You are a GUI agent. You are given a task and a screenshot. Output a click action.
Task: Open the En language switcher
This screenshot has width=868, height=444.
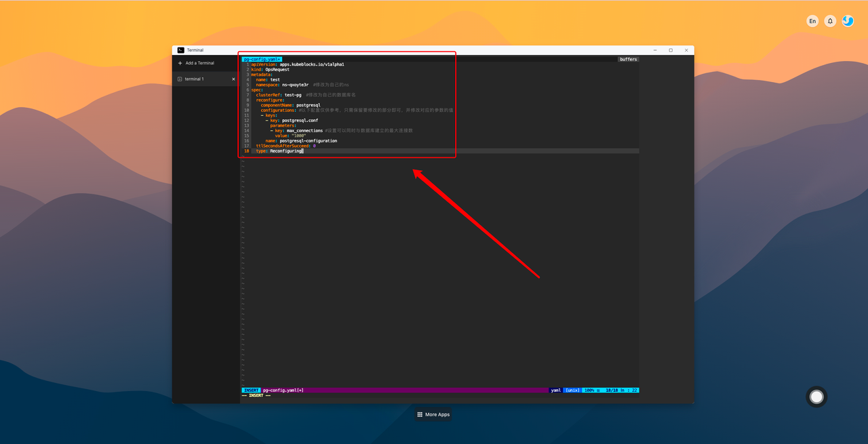(812, 20)
